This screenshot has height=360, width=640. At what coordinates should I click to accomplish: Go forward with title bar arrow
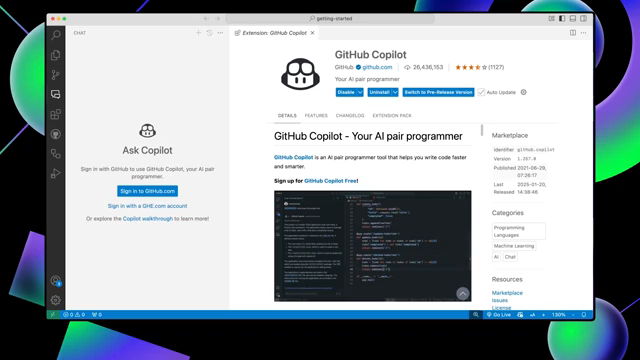click(x=217, y=18)
